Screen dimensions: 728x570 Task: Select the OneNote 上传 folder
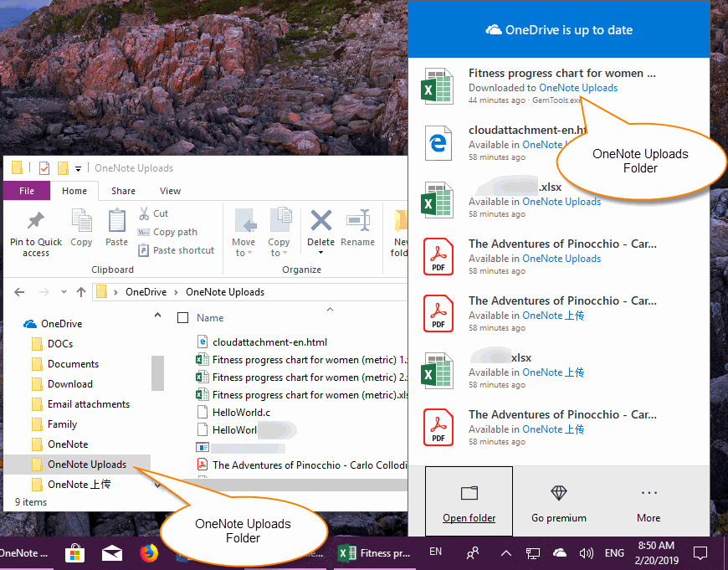tap(71, 485)
